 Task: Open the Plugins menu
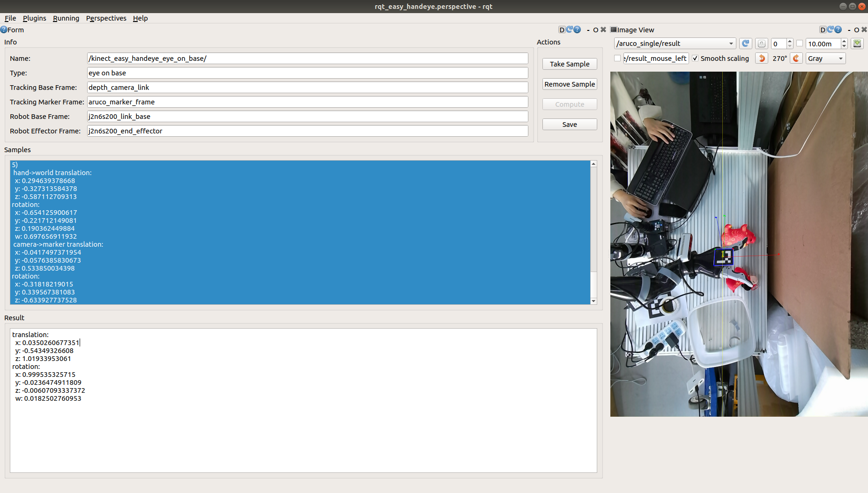pos(34,18)
